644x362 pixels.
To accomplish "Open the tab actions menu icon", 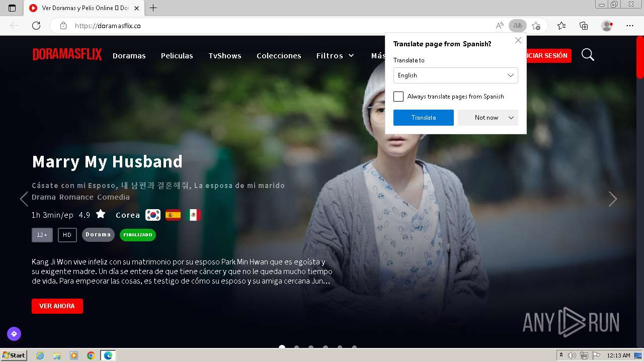I will pos(12,8).
